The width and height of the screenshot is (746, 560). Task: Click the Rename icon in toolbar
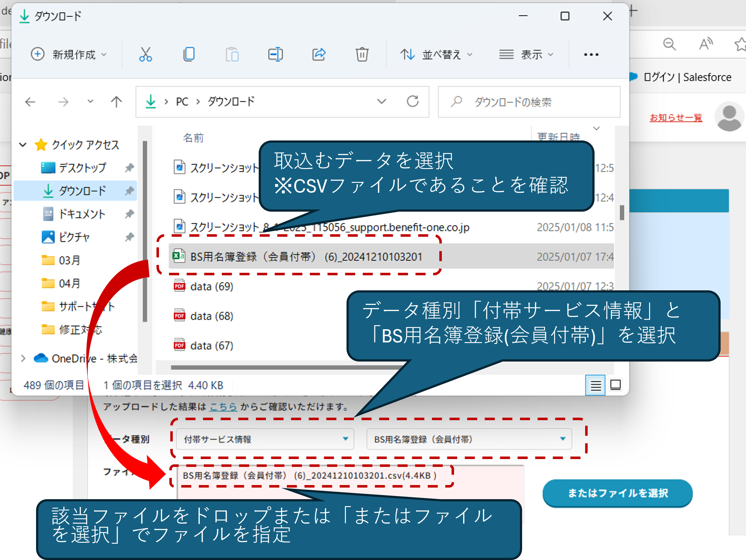pos(275,54)
